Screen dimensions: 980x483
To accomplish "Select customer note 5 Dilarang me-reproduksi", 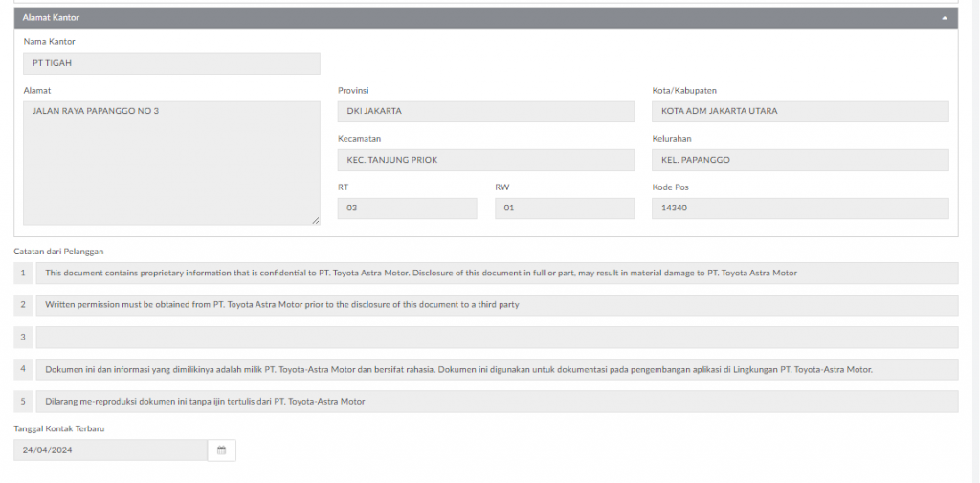I will 497,401.
